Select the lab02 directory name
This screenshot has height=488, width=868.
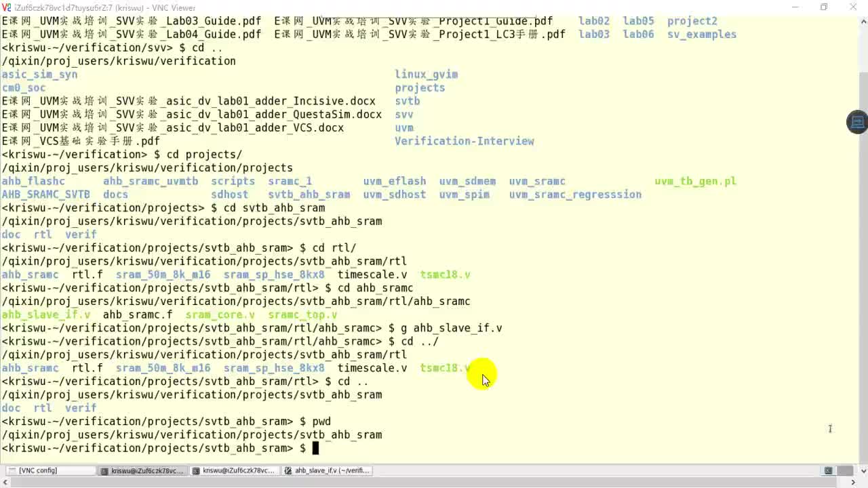pos(594,21)
